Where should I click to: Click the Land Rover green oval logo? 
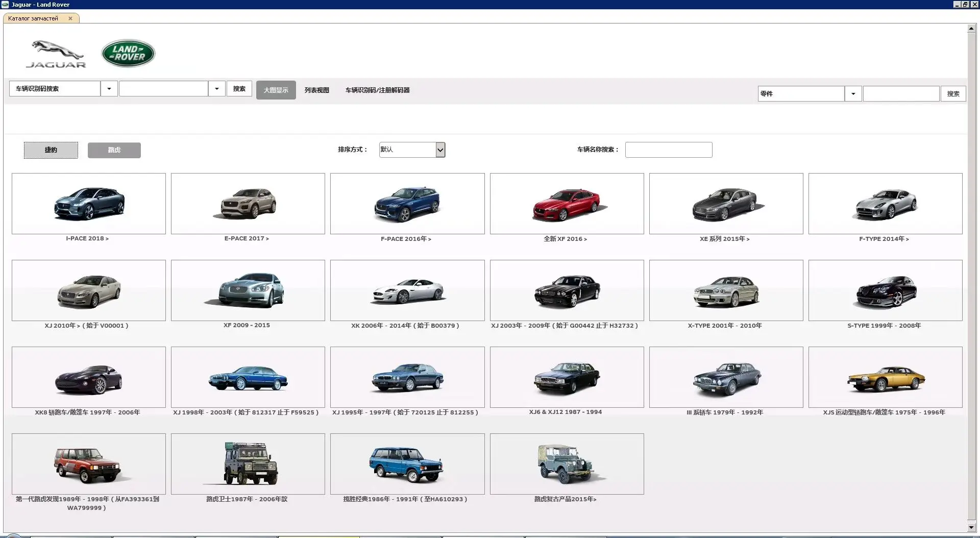[x=128, y=53]
